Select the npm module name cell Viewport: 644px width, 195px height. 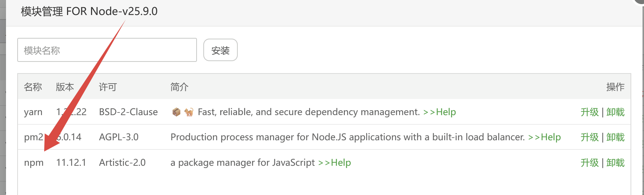[34, 163]
